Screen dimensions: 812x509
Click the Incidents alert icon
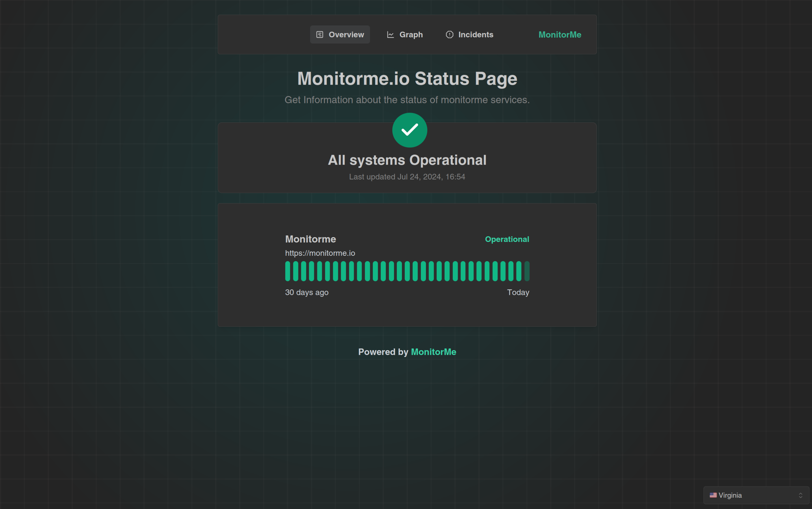(450, 35)
